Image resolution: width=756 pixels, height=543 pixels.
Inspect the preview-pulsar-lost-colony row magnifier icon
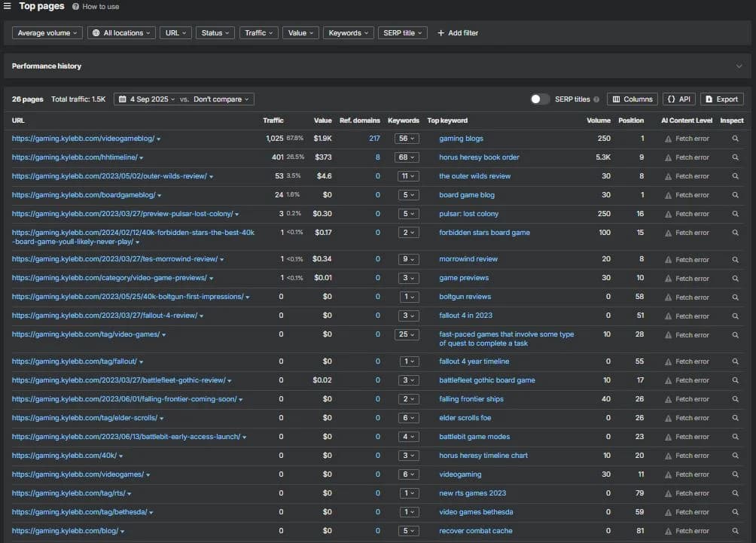click(x=735, y=214)
